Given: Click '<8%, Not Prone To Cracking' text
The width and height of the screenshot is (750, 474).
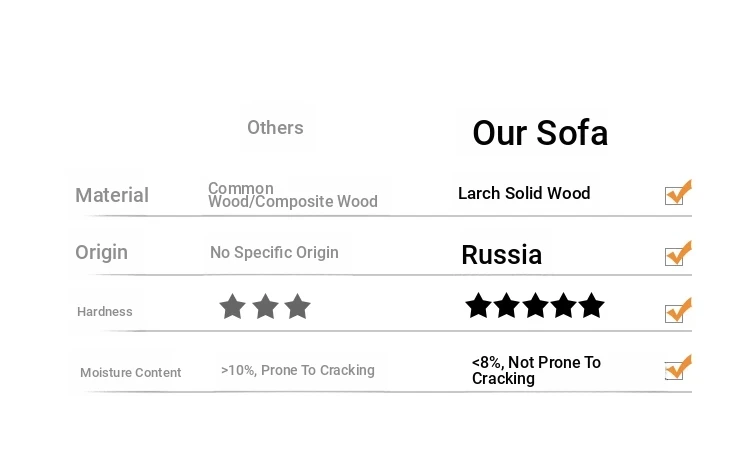Looking at the screenshot, I should 535,370.
